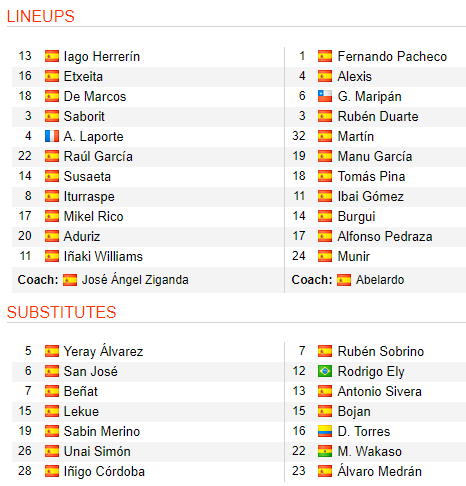Open coach Abelardo's profile
The width and height of the screenshot is (466, 486).
click(380, 280)
